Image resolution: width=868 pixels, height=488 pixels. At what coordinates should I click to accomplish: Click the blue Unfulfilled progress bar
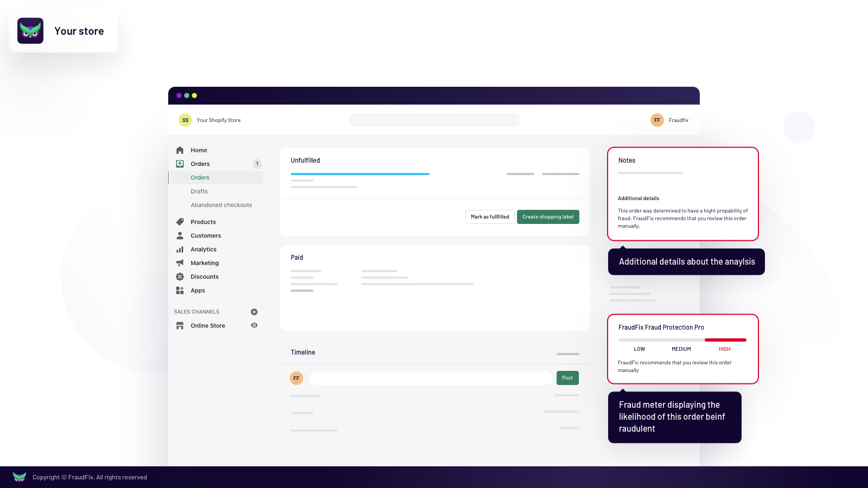click(360, 174)
